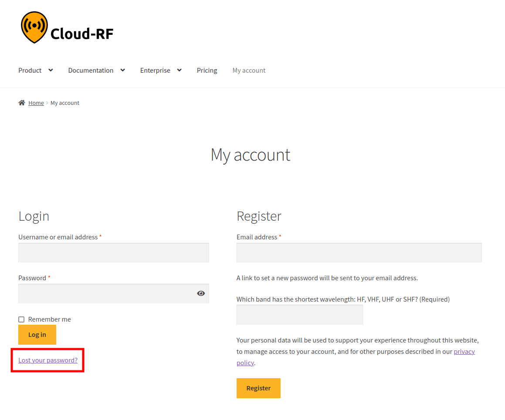Open the Enterprise dropdown
Image resolution: width=505 pixels, height=420 pixels.
[179, 70]
